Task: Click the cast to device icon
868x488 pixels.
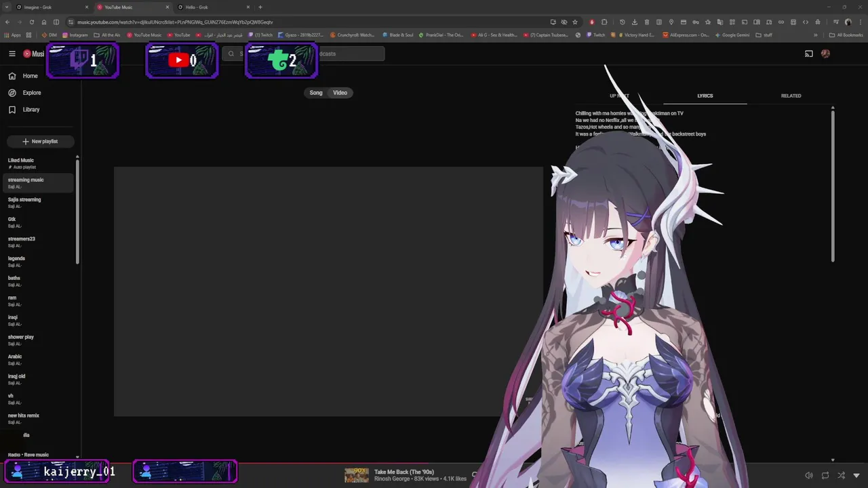Action: tap(808, 54)
